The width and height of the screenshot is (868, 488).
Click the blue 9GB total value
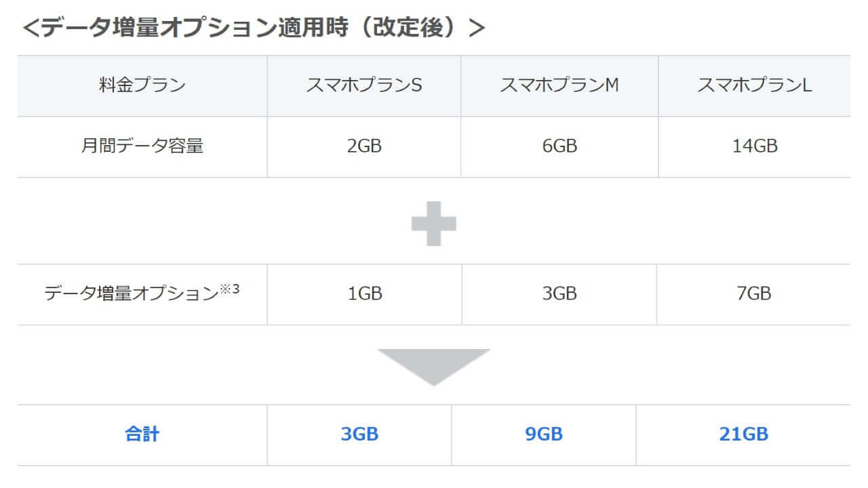pyautogui.click(x=544, y=434)
